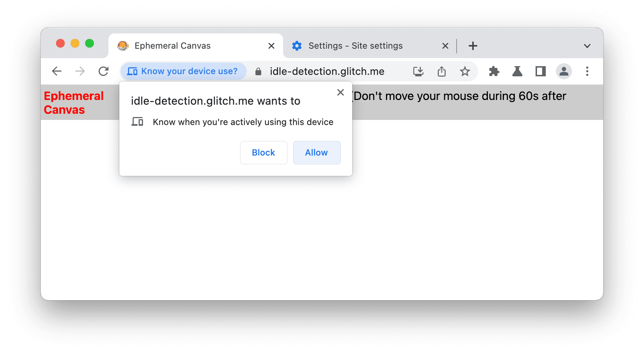Open the extensions puzzle-piece icon

pos(494,71)
